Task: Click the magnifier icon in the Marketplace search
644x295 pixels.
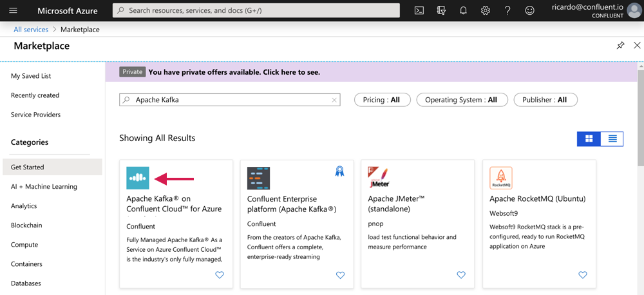Action: 126,100
